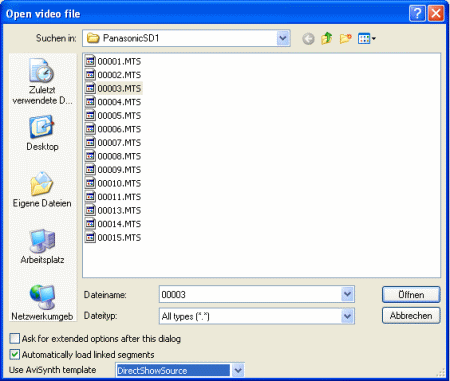Screen dimensions: 450x381
Task: Uncheck Automatically load linked segments
Action: [15, 354]
